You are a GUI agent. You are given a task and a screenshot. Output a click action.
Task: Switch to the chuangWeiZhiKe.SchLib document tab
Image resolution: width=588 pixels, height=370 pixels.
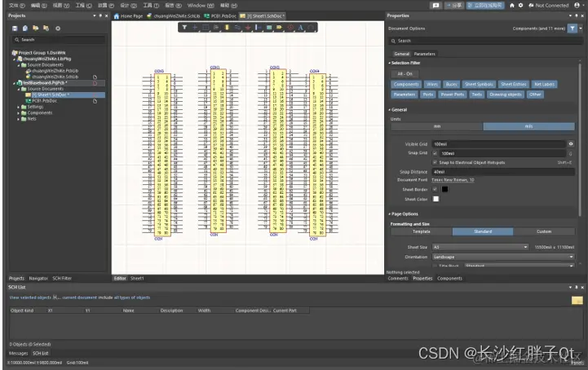(x=174, y=16)
